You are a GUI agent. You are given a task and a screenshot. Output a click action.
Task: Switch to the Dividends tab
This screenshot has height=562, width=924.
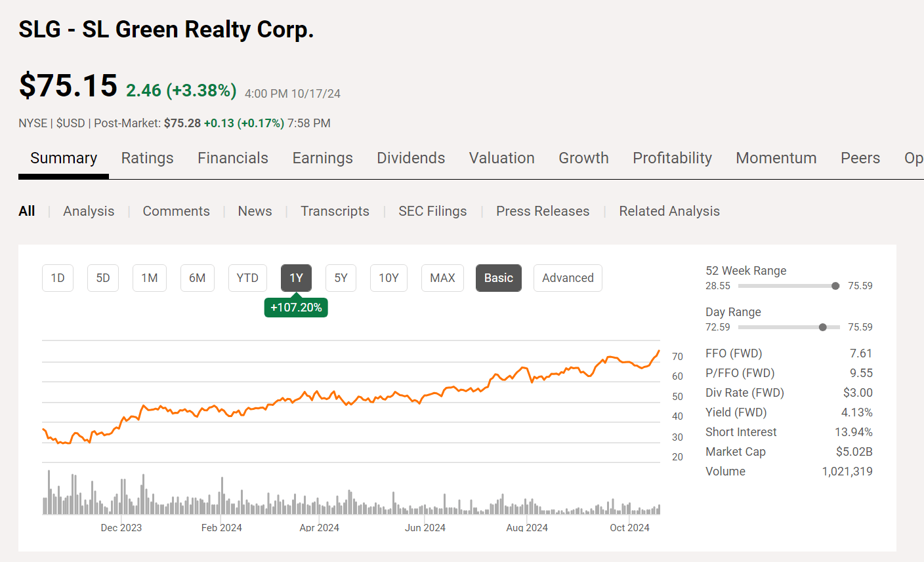coord(411,158)
